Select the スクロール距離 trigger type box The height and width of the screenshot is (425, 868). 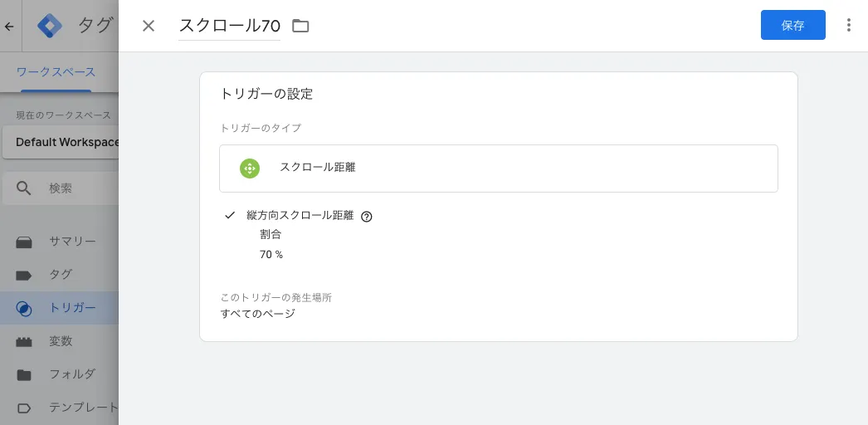pos(498,169)
